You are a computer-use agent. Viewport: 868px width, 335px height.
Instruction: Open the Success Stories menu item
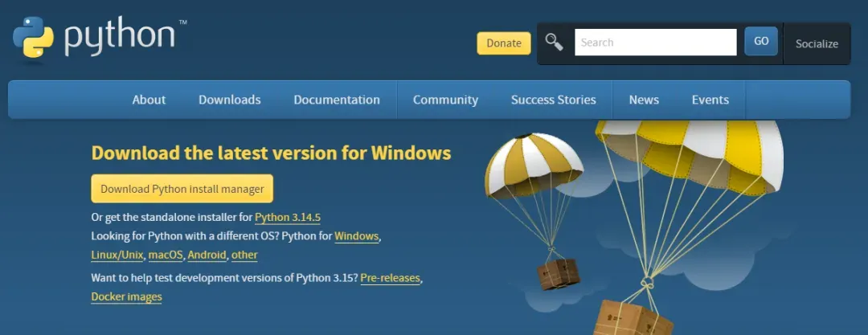554,100
